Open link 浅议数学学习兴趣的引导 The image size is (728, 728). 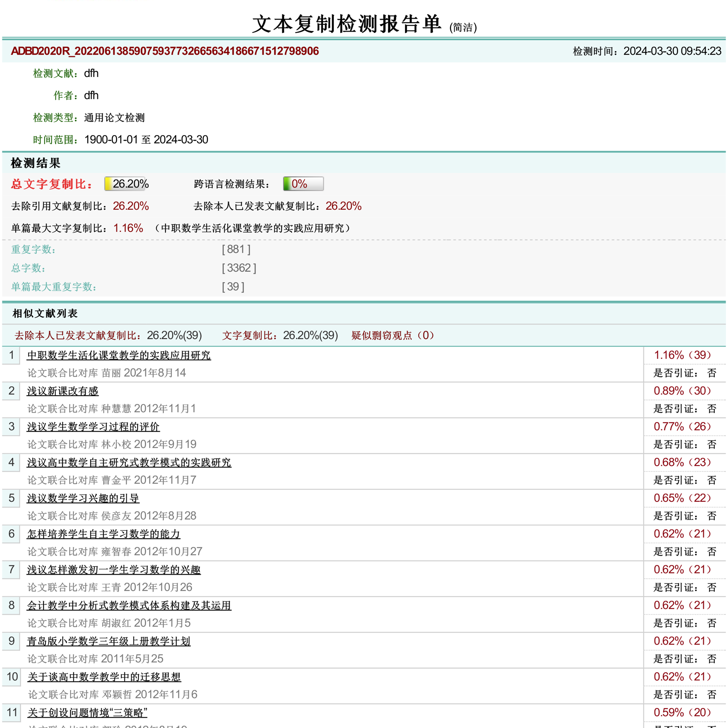[83, 498]
